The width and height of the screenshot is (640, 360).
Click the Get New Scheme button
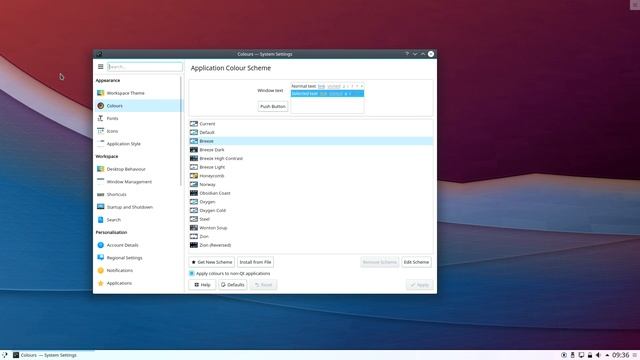[211, 262]
